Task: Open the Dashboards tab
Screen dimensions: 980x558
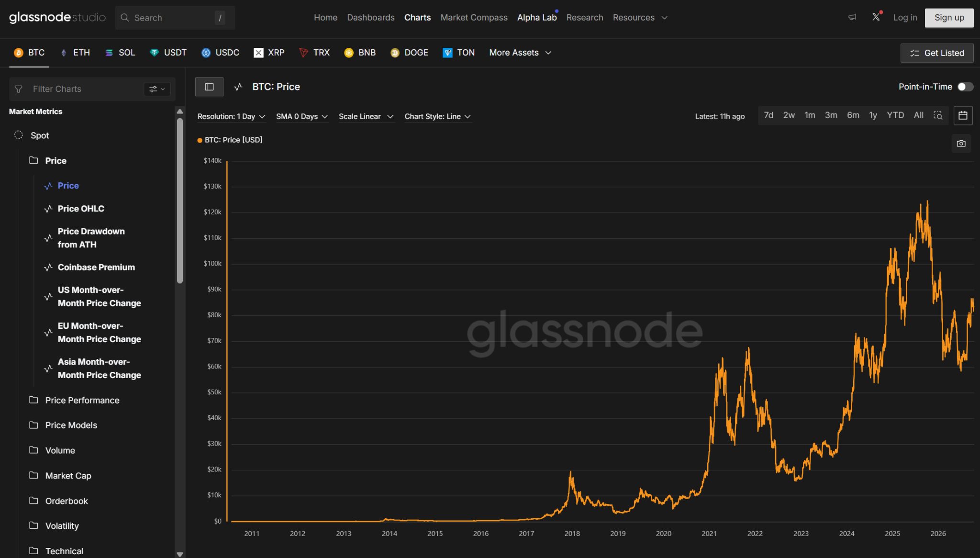Action: tap(371, 18)
